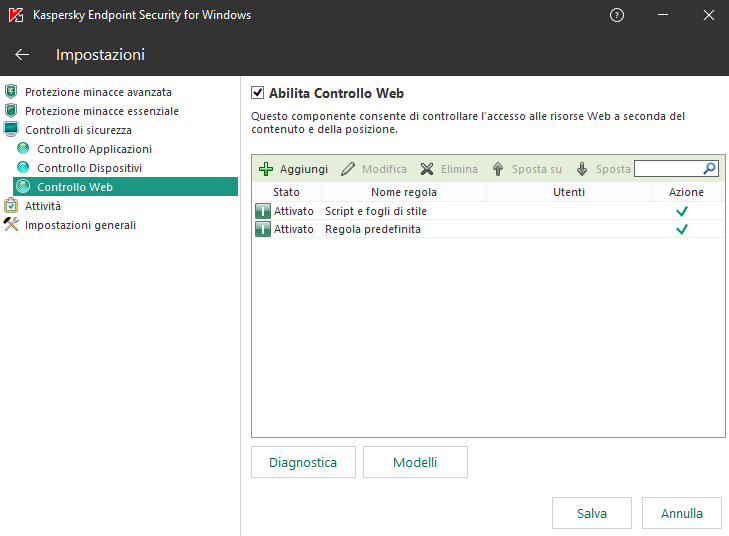Sort by Stato column header
The image size is (729, 536).
pos(286,192)
